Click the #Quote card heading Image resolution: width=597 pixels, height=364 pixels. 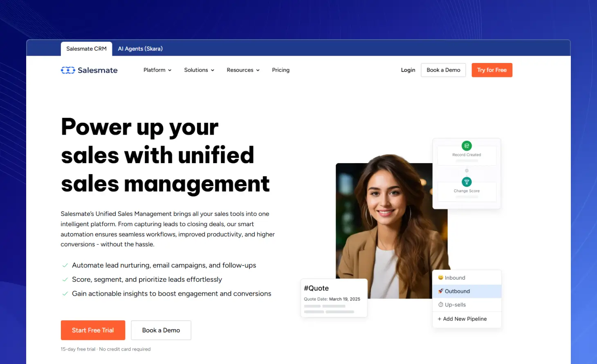point(316,288)
